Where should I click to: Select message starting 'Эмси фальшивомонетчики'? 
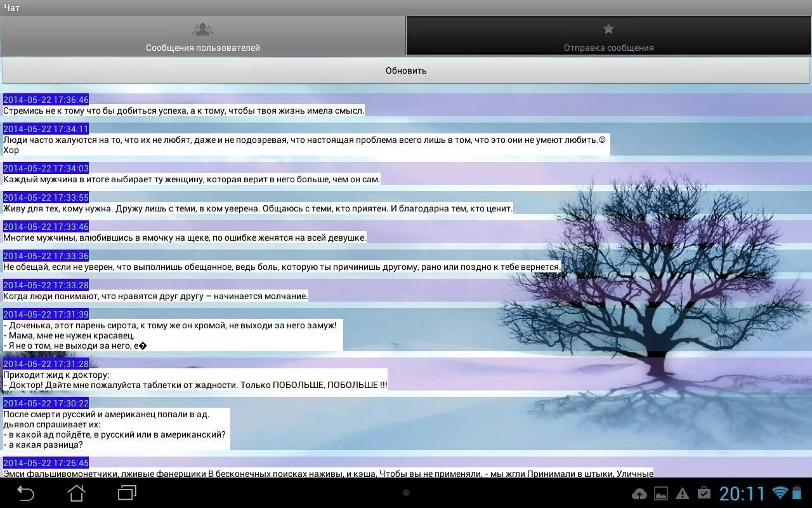(x=328, y=473)
